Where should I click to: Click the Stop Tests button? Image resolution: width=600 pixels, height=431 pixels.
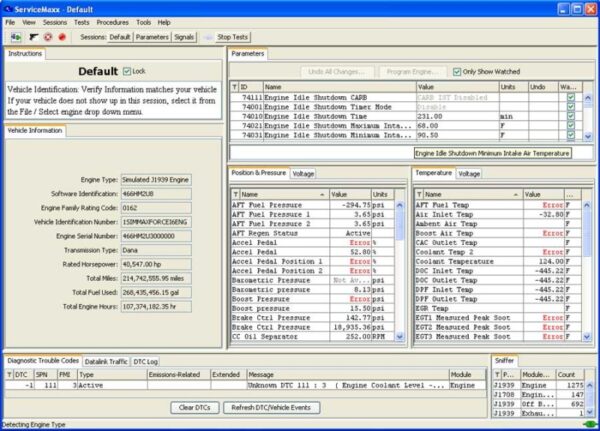pos(233,37)
